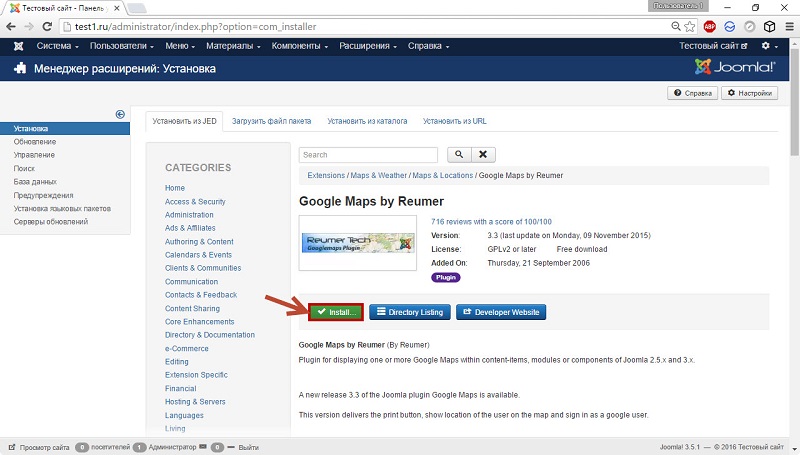Click the Extensions breadcrumb link
This screenshot has width=800, height=455.
click(x=326, y=175)
